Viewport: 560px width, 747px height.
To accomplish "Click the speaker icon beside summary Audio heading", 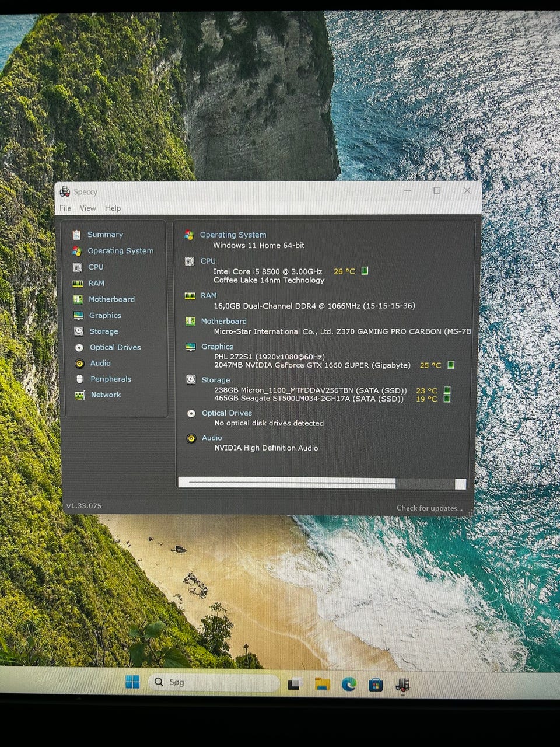I will click(x=191, y=438).
